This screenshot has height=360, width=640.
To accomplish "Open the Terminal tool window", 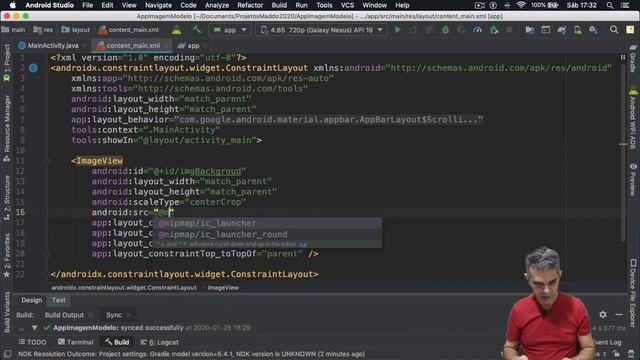I will click(76, 342).
